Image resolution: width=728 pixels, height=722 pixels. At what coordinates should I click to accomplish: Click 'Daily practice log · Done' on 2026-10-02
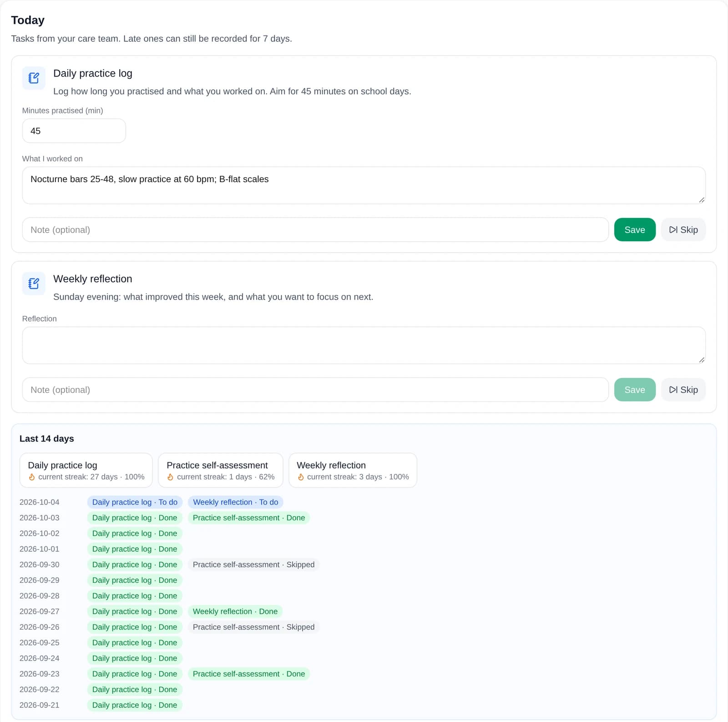click(135, 534)
